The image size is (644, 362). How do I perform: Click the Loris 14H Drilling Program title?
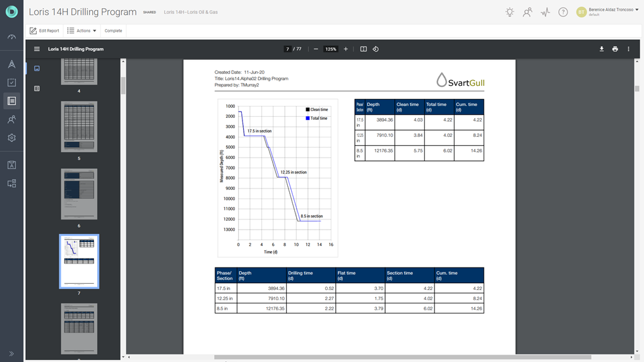point(83,12)
